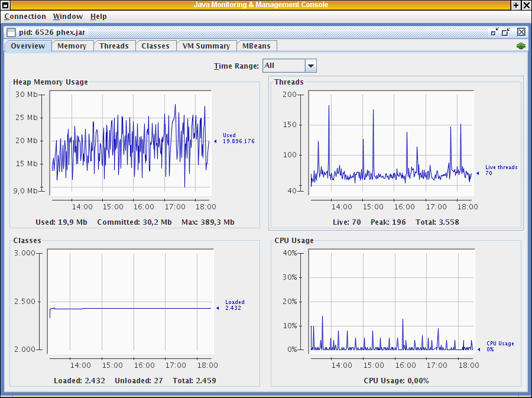This screenshot has height=398, width=532.
Task: Click the 'Java Monitoring & Management Console' title
Action: 261,5
